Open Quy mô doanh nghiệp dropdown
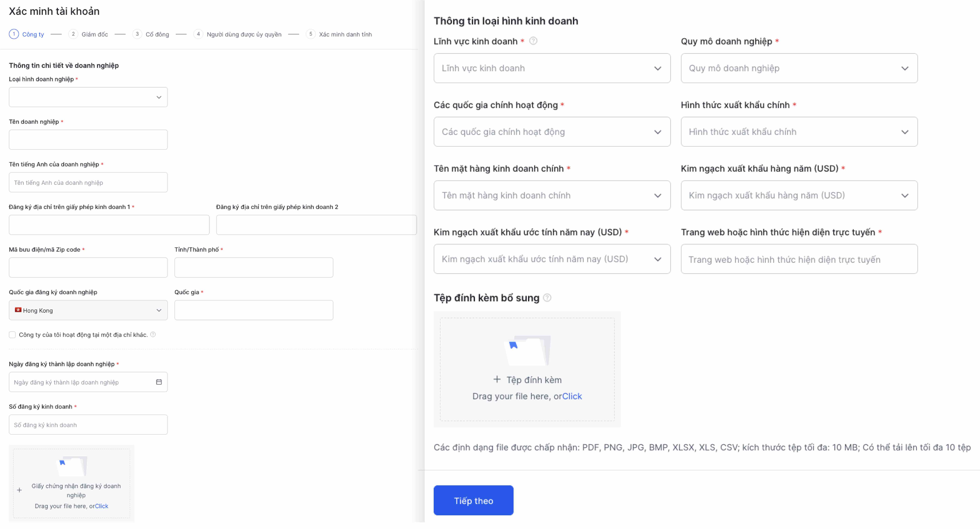Image resolution: width=980 pixels, height=529 pixels. pos(799,69)
